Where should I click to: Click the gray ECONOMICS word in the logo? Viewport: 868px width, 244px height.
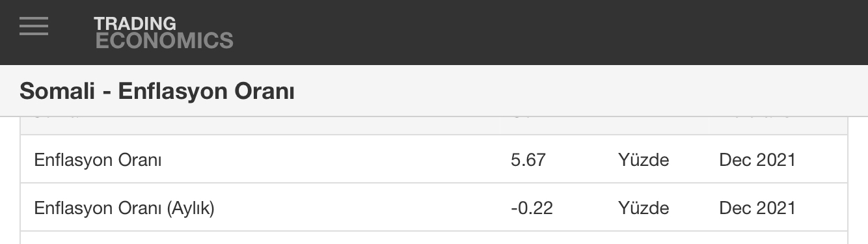pos(164,41)
